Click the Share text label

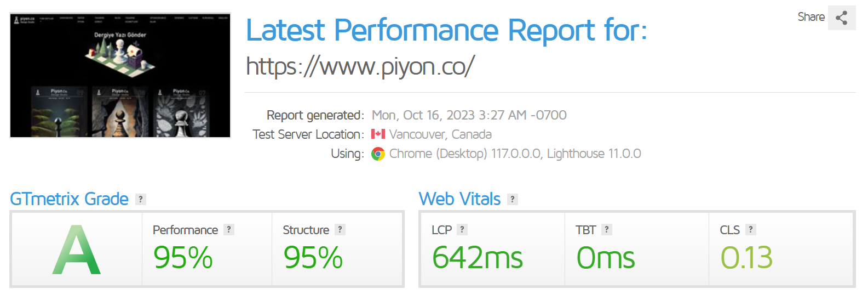[x=811, y=17]
